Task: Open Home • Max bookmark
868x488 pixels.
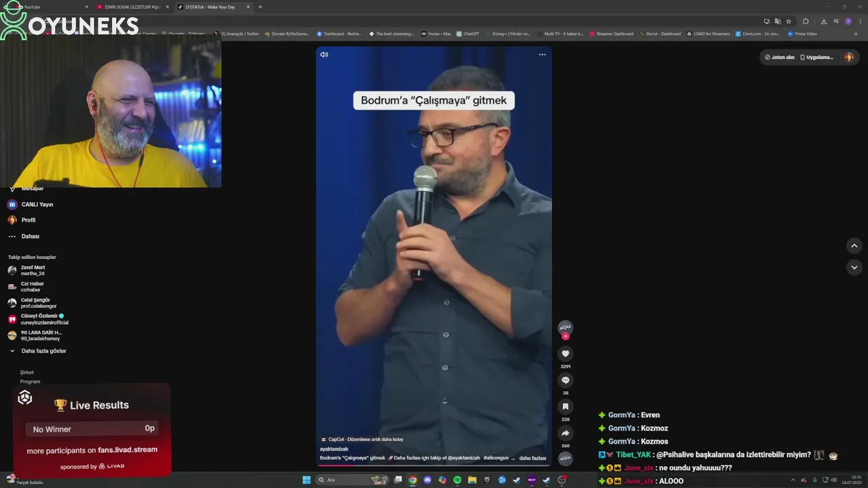Action: (x=435, y=33)
